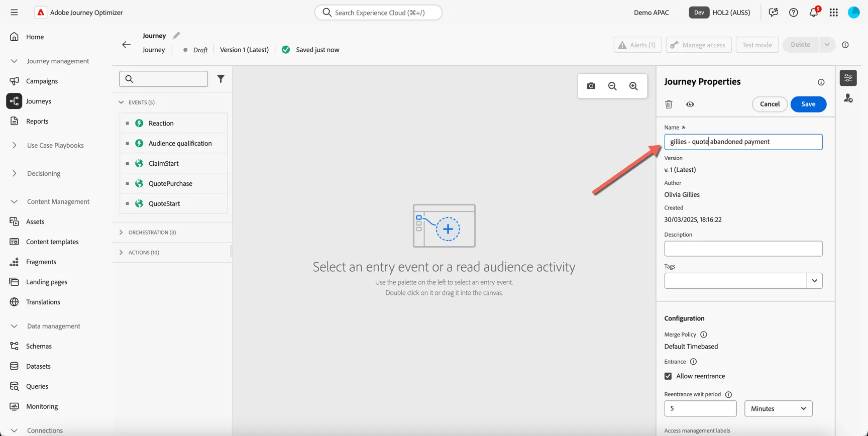Screen dimensions: 868x436
Task: Open Schemas in sidebar
Action: 39,346
